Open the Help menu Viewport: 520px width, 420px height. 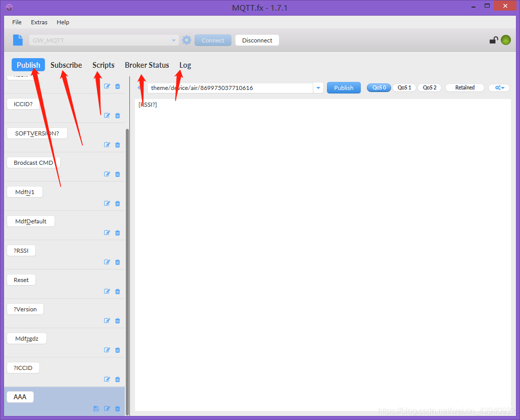coord(63,22)
